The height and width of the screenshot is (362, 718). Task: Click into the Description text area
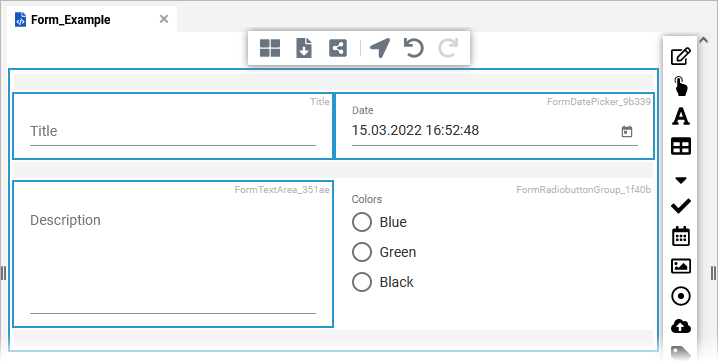[x=173, y=261]
